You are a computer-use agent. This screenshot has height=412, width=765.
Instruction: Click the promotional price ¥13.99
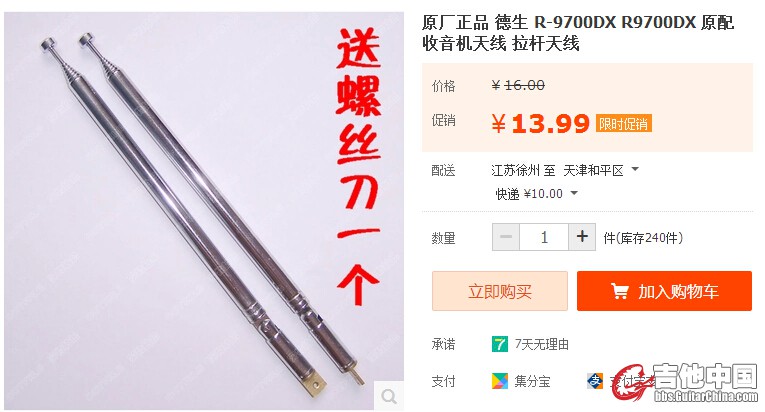[x=541, y=124]
